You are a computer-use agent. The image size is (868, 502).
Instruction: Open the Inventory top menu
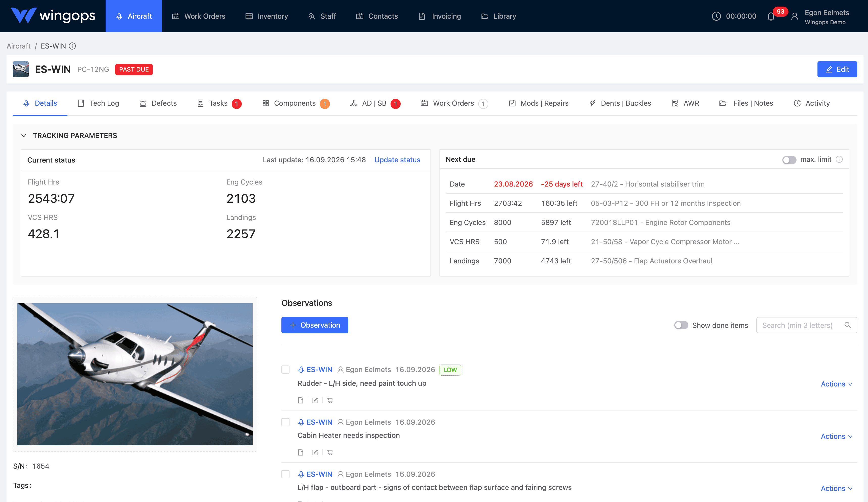pyautogui.click(x=267, y=16)
